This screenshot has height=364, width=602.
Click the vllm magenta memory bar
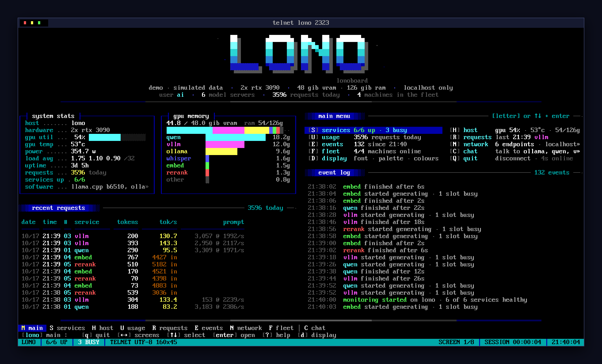[x=225, y=144]
